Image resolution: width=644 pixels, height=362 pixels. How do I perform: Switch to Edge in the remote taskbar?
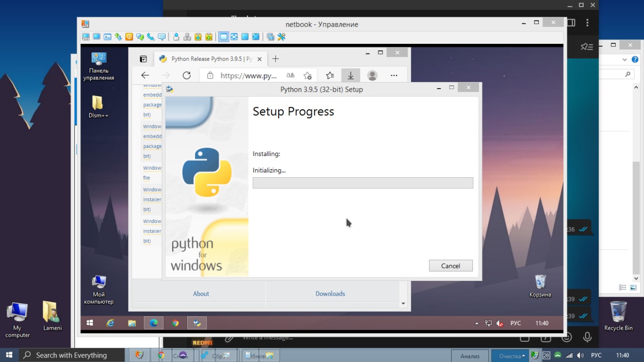(153, 323)
